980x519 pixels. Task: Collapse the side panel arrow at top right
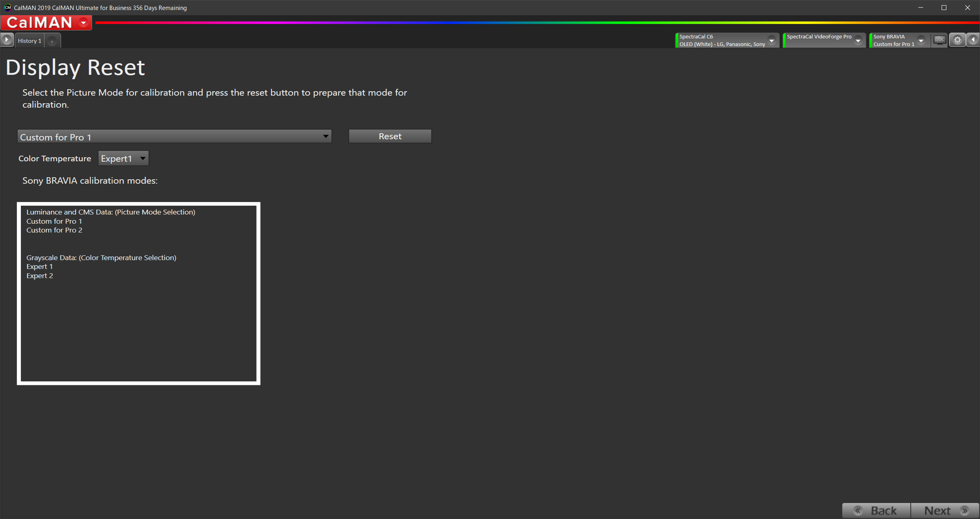[973, 40]
